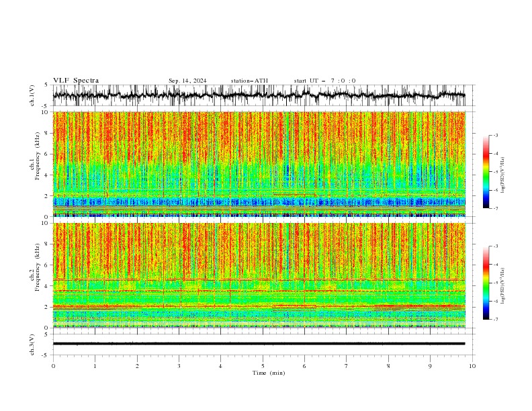Click the 8 kHz tick on ch.2 frequency axis

tap(47, 244)
